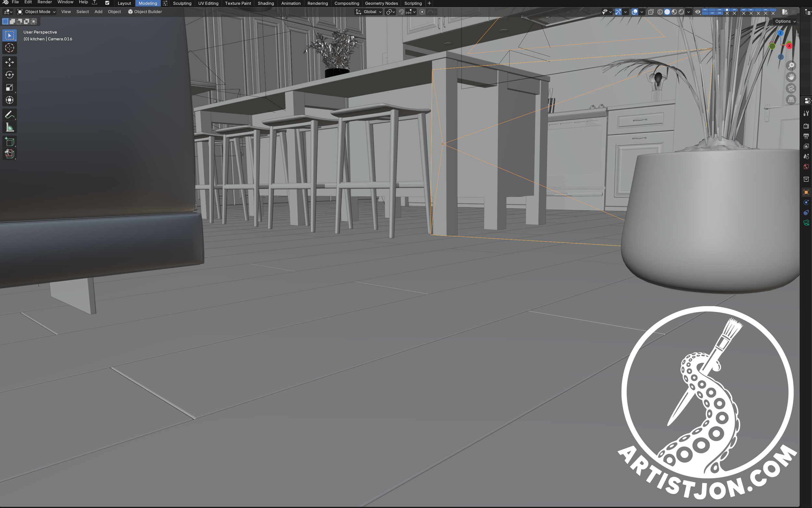Image resolution: width=812 pixels, height=508 pixels.
Task: Open the Tool properties wrench tab
Action: click(806, 114)
